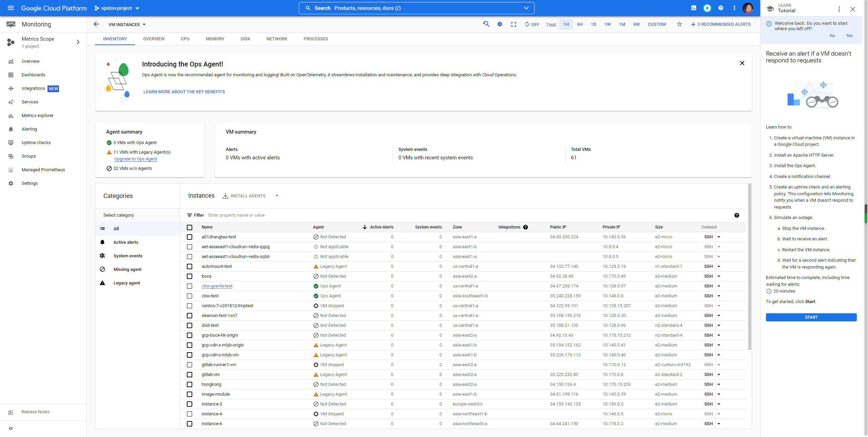Open Managed Prometheus in sidebar
Screen dimensions: 868x437
click(x=43, y=170)
